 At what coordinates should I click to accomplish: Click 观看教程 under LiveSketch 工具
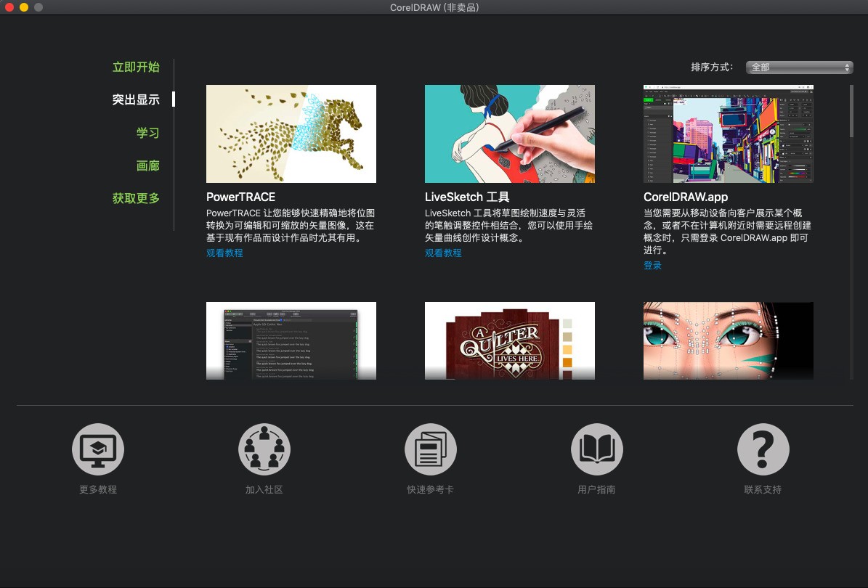(x=443, y=253)
